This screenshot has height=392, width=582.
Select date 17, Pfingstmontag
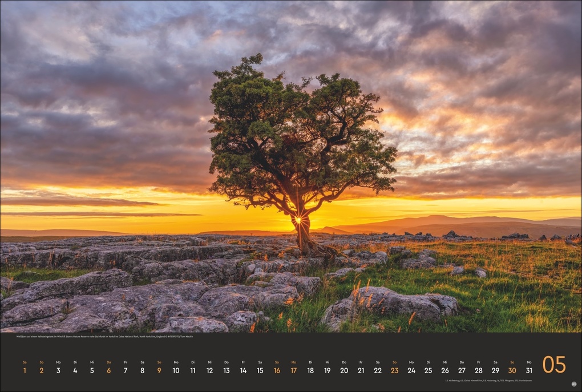coord(293,370)
